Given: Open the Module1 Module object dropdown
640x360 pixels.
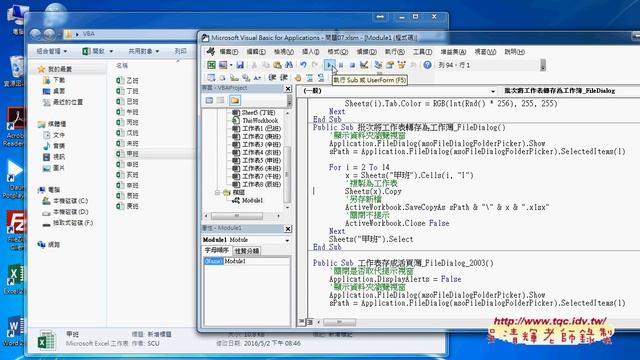Looking at the screenshot, I should (287, 240).
